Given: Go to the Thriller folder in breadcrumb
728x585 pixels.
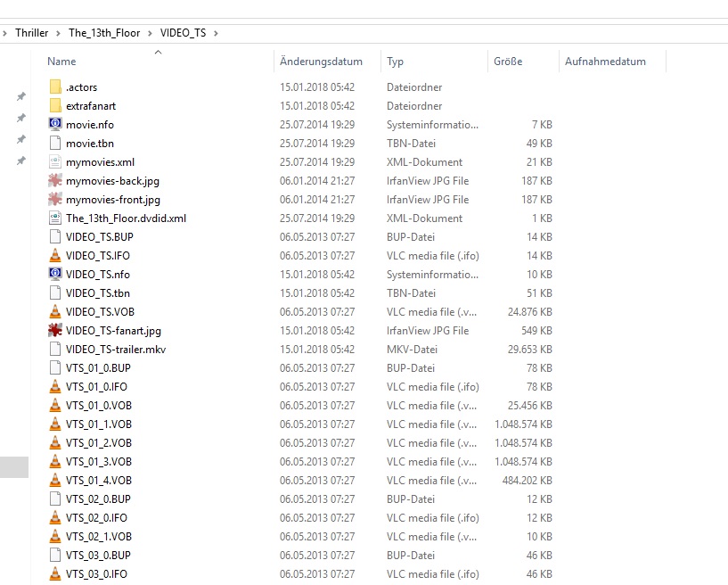Looking at the screenshot, I should [31, 33].
